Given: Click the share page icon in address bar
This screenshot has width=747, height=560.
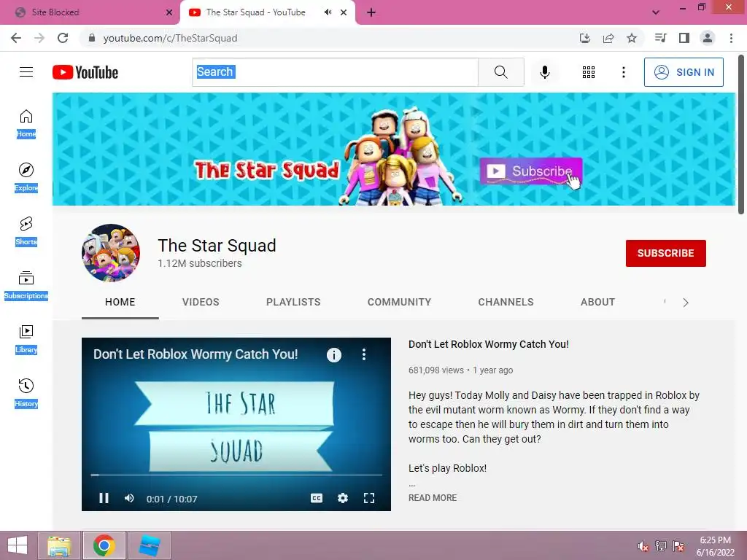Looking at the screenshot, I should (x=608, y=38).
